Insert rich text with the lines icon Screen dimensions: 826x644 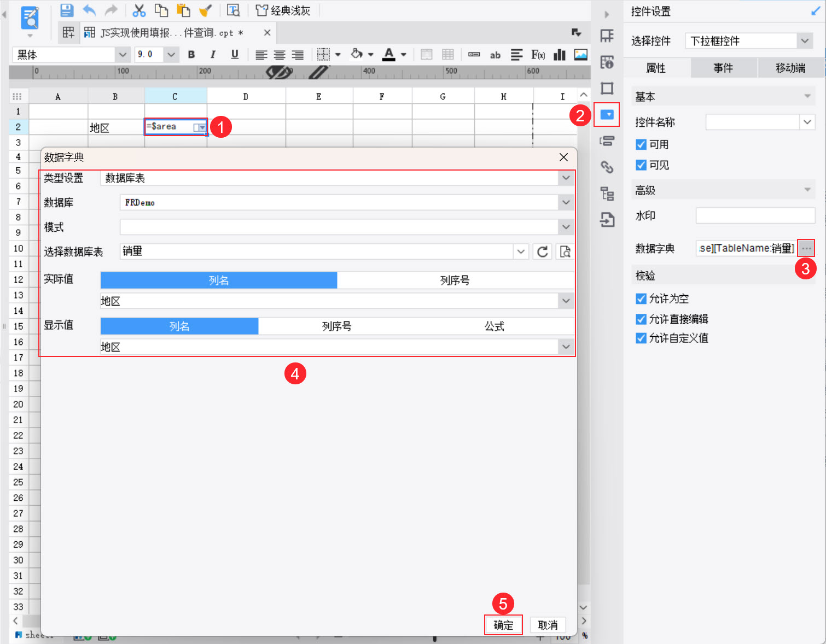pyautogui.click(x=517, y=55)
